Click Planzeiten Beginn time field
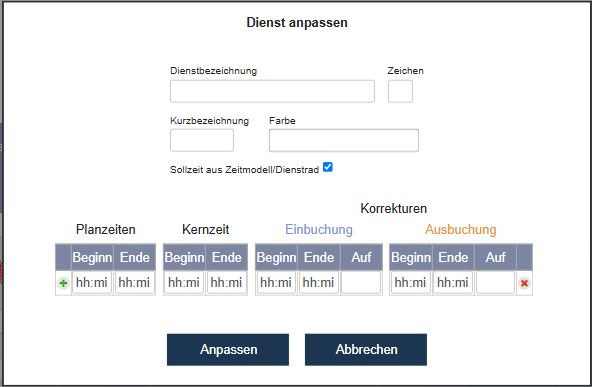 [92, 282]
